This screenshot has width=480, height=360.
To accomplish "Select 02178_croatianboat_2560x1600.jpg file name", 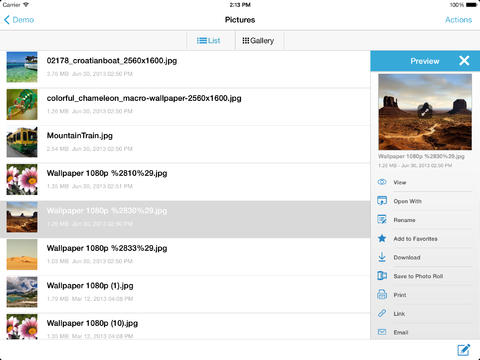I will 112,61.
